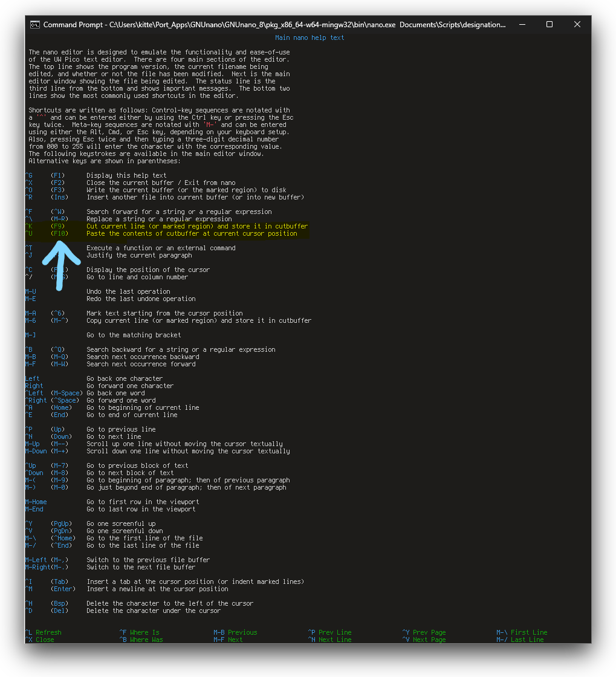Click 'Replace a string or a regular expression'

[159, 219]
